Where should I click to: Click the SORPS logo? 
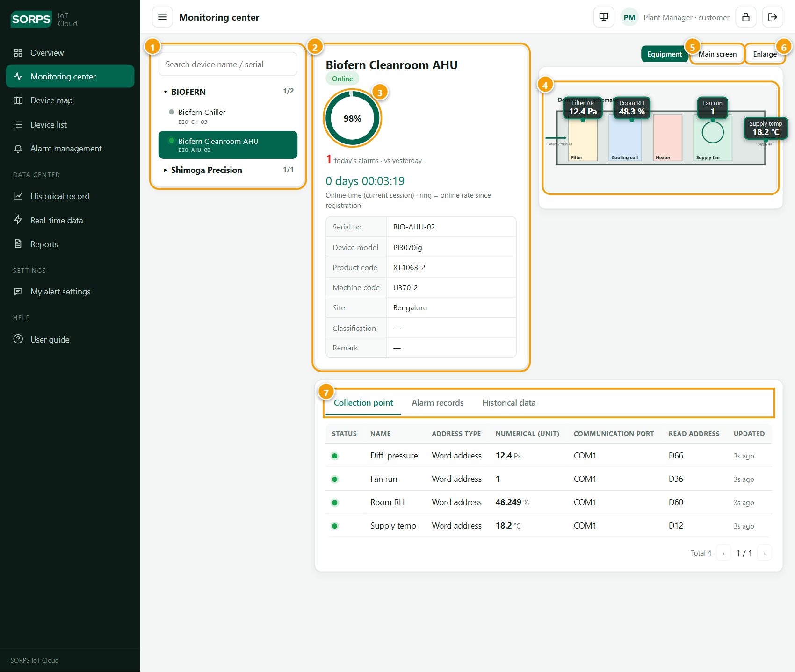(31, 19)
